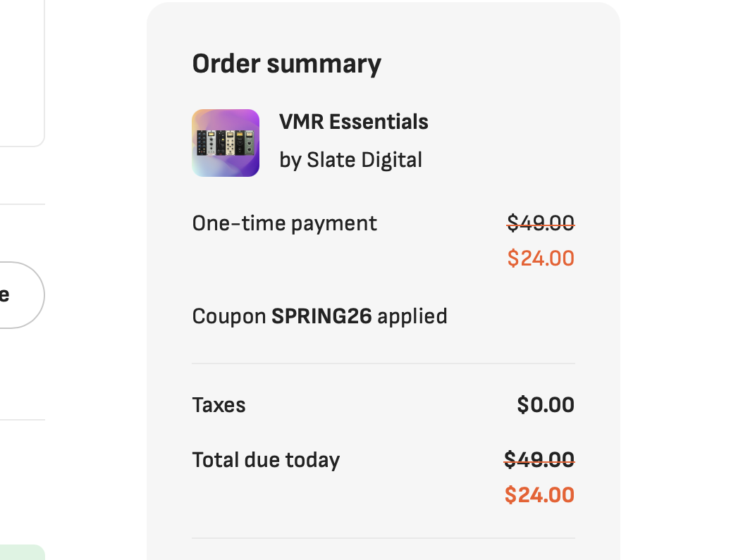Click the green banner at bottom-left corner
The height and width of the screenshot is (560, 755).
point(21,552)
